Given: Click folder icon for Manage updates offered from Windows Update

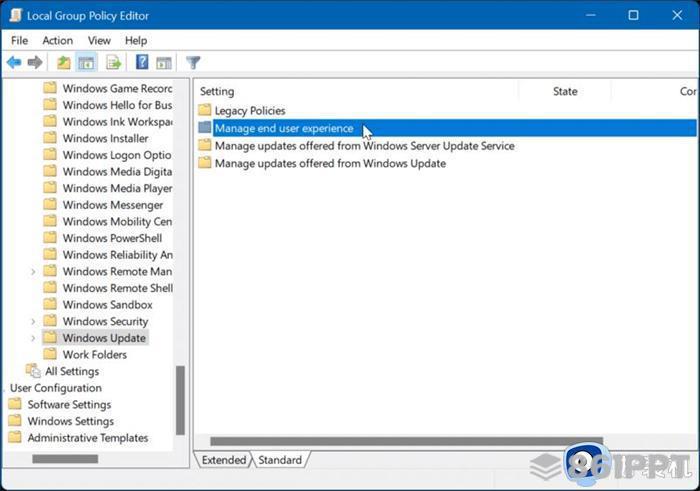Looking at the screenshot, I should [204, 162].
